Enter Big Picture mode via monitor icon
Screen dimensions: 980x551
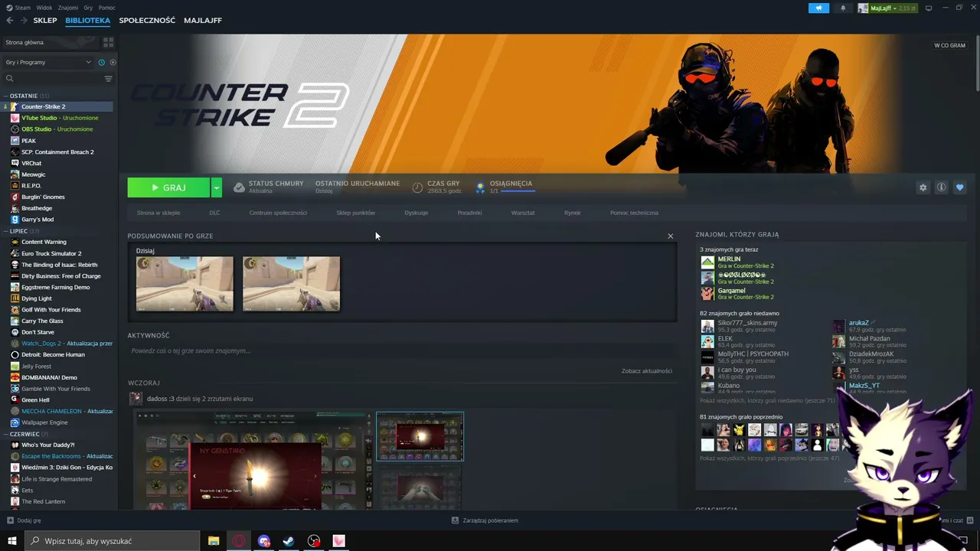[929, 8]
